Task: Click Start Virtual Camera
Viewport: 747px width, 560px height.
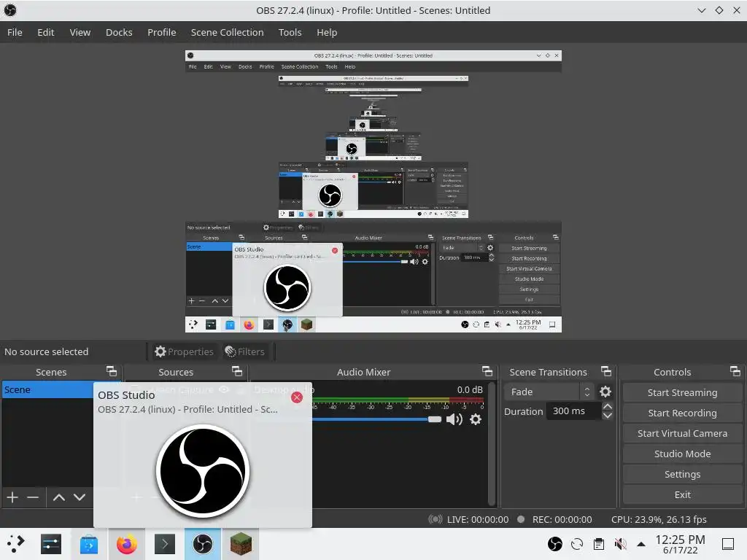Action: [x=682, y=434]
